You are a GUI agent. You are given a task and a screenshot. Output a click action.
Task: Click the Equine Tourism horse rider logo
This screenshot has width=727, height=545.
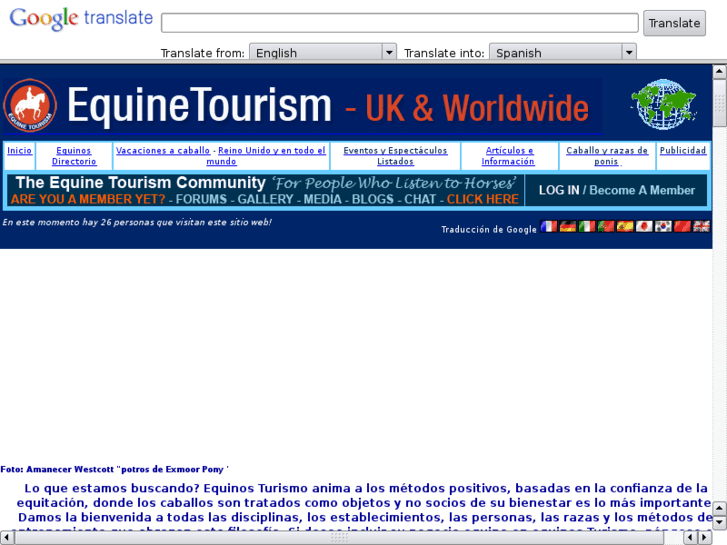click(30, 105)
